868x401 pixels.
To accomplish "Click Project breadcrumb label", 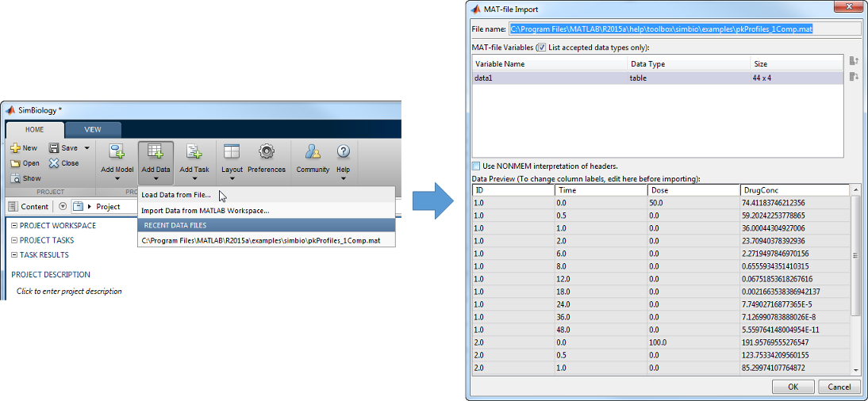I will pos(108,206).
